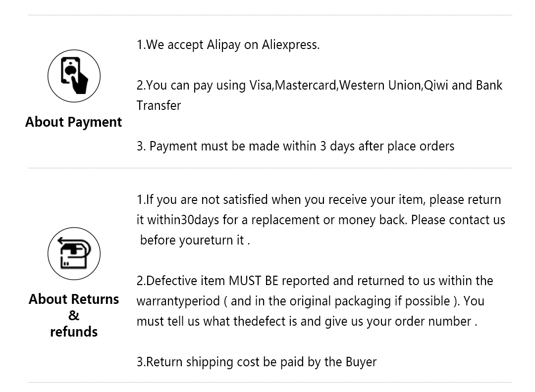Click the About Payment heading
535x392 pixels.
point(73,122)
